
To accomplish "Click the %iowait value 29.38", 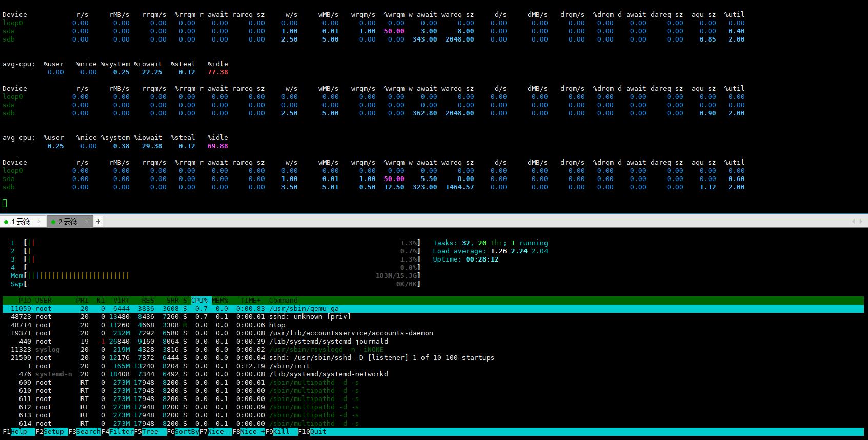I will click(152, 146).
